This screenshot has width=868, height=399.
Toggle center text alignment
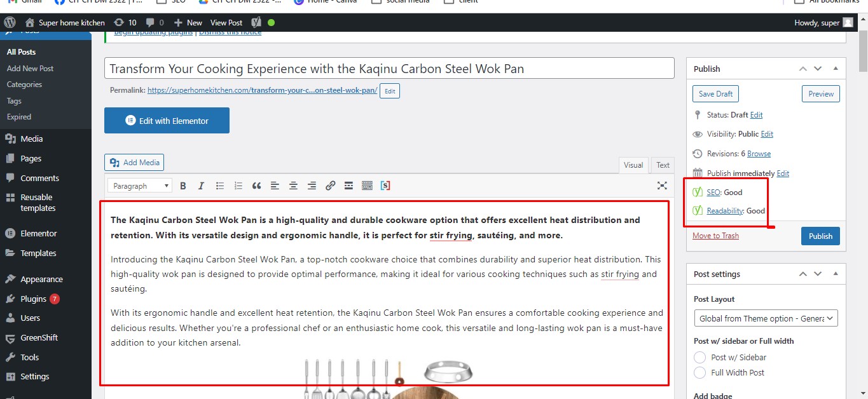click(293, 186)
